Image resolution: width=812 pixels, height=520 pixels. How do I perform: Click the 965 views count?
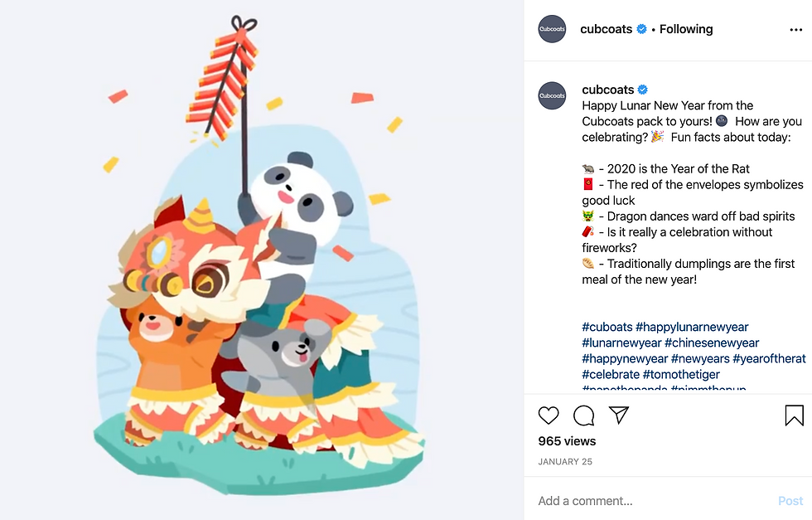(567, 441)
